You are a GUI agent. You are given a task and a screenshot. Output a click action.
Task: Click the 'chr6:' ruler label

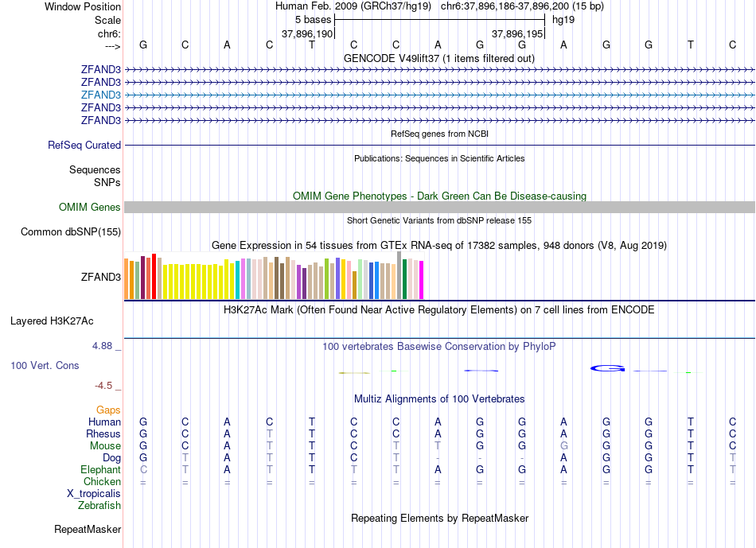point(109,33)
